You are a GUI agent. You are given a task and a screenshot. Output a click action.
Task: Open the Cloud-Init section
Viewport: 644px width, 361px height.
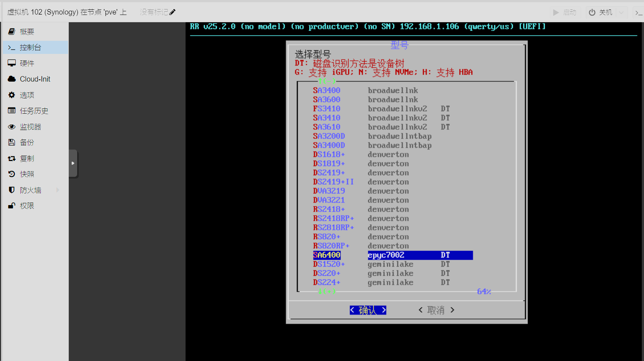click(35, 79)
